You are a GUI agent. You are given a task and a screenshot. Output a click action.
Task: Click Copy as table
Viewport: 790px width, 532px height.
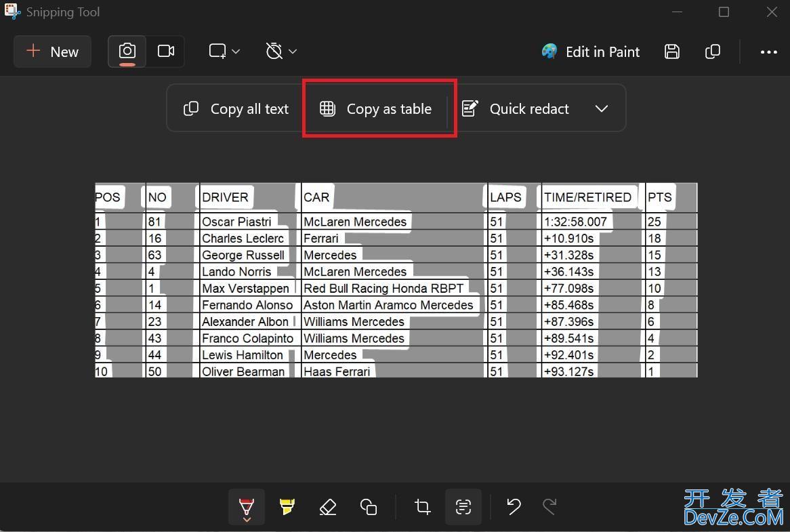376,109
